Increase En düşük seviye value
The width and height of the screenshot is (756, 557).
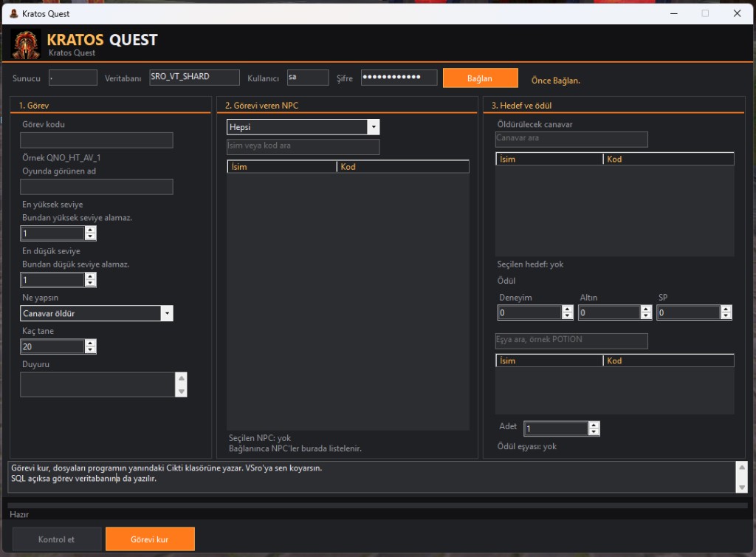click(x=91, y=277)
